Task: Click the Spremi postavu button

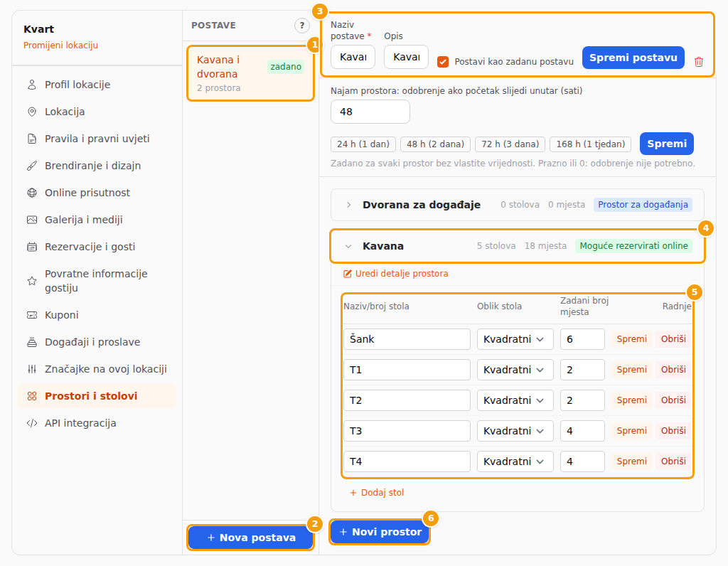Action: click(633, 58)
